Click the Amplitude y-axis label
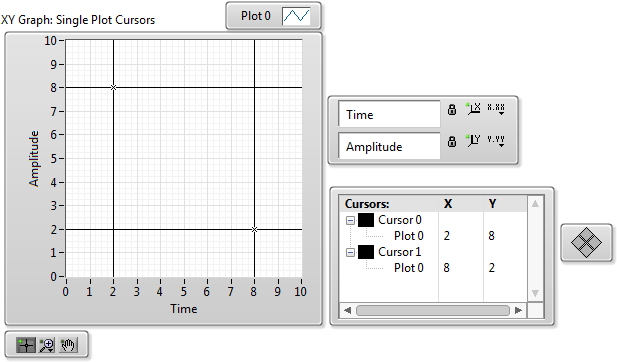617x362 pixels. [34, 159]
